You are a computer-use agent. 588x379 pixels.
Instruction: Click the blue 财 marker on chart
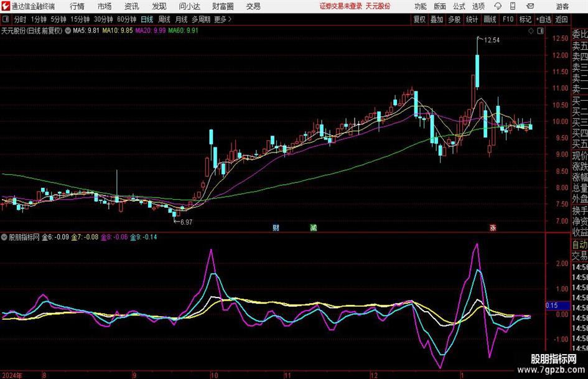point(276,227)
